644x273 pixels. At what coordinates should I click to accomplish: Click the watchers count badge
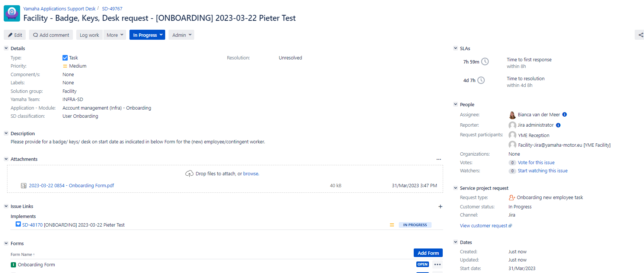tap(512, 171)
